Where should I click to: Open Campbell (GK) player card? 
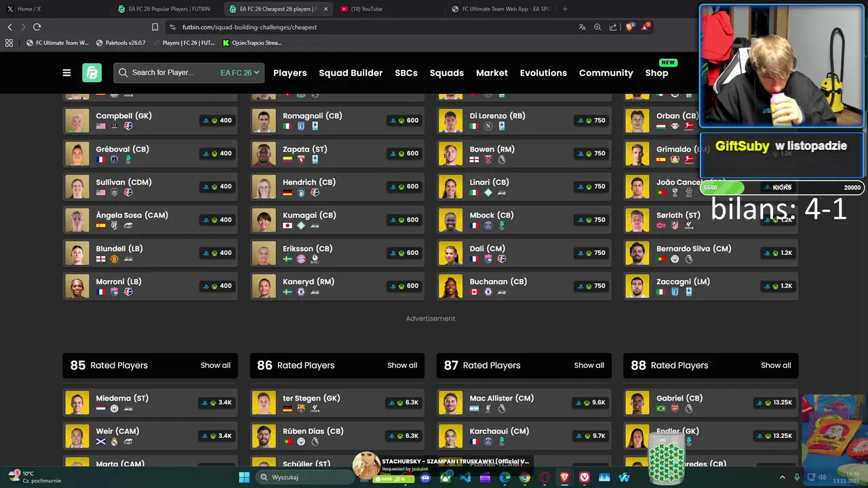(151, 121)
